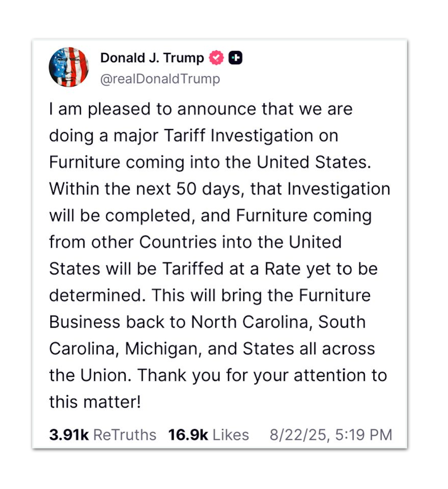Click 'this matter!' at the post's end
This screenshot has width=448, height=489.
coord(95,402)
